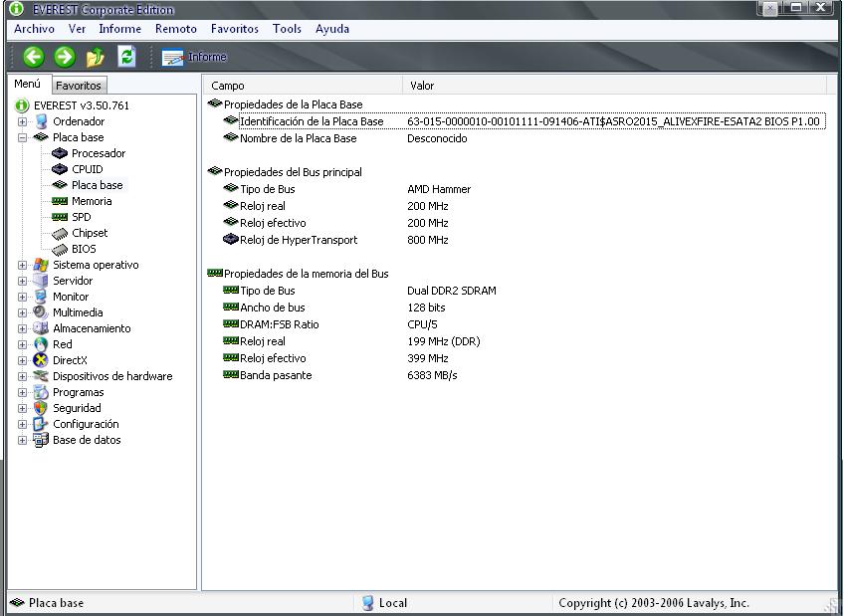Select the Reloj de HyperTransport row
The height and width of the screenshot is (616, 844).
[298, 240]
